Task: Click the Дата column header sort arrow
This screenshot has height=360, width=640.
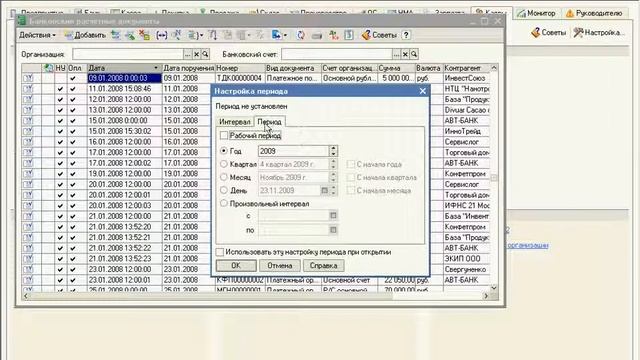Action: click(x=156, y=68)
